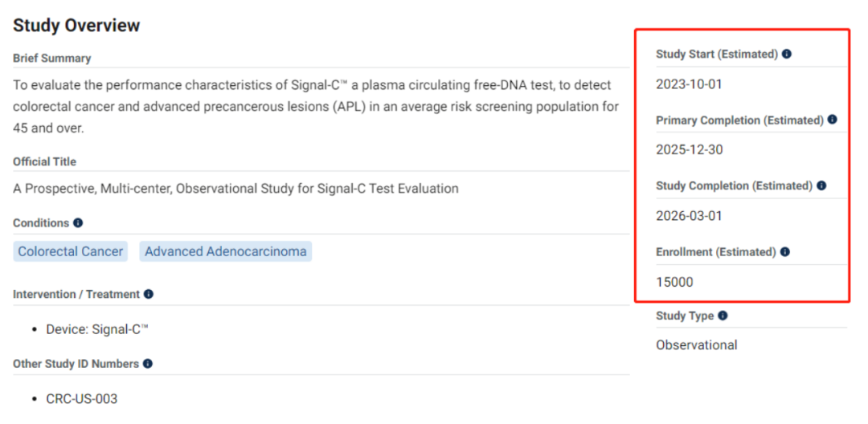Click info icon beside Other Study ID Numbers
This screenshot has width=868, height=424.
tap(148, 364)
